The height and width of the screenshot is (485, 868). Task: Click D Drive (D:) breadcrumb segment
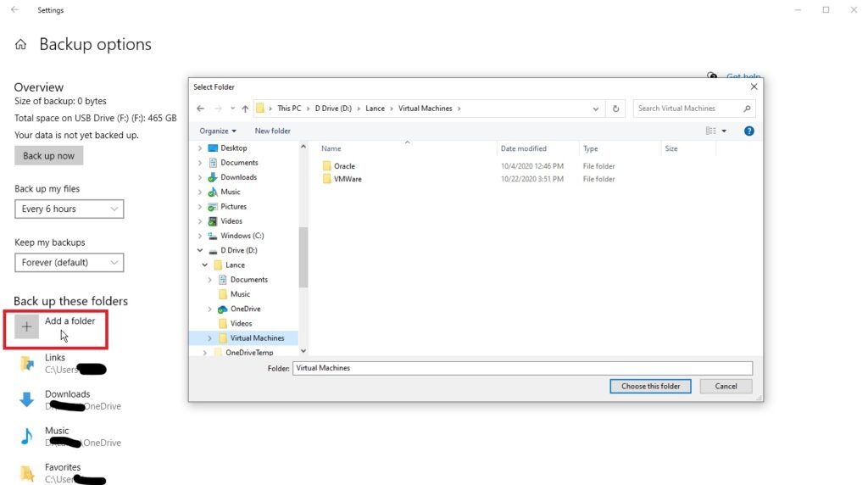(333, 109)
